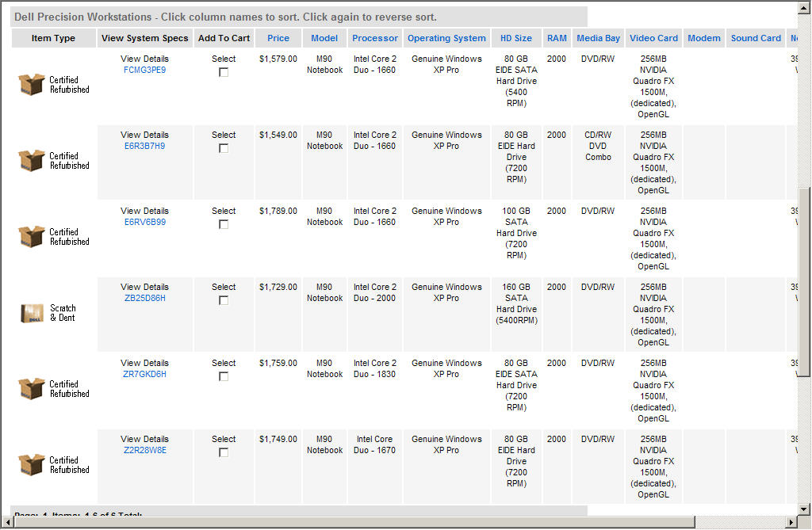Sort the systems by HD Size
The height and width of the screenshot is (530, 812).
515,38
